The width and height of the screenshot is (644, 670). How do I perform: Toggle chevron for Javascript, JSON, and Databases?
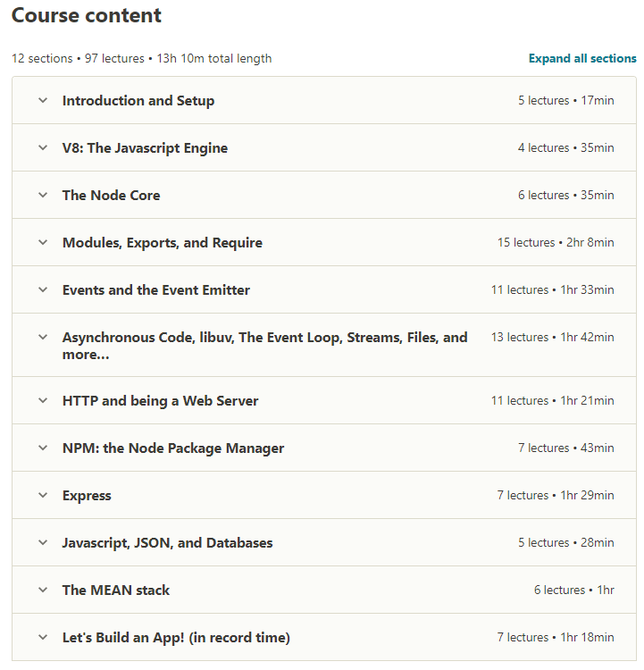pos(43,542)
